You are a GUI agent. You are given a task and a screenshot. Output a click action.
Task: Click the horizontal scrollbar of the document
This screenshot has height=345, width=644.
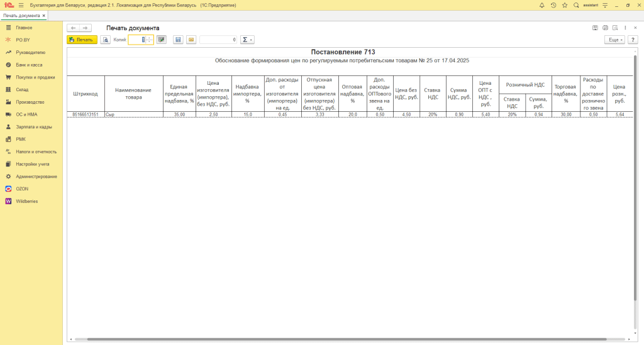[x=347, y=339]
